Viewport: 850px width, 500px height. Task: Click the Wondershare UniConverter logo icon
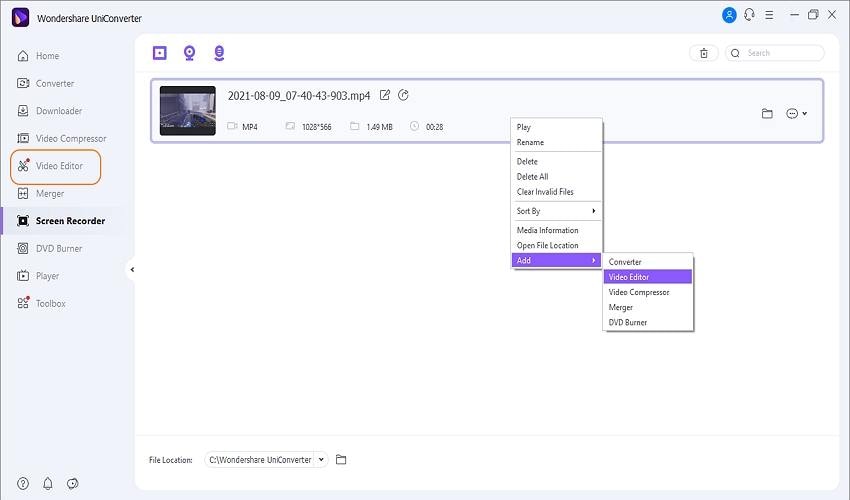(21, 17)
